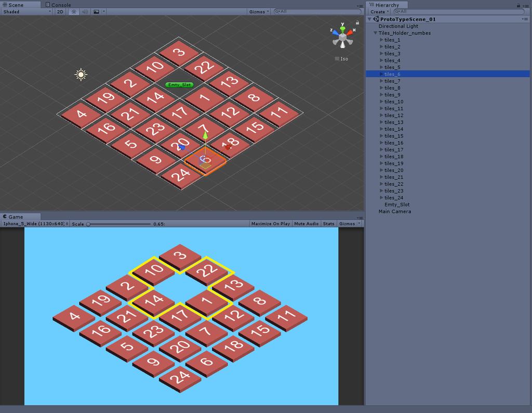Lock the Hierarchy panel with its padlock icon
Viewport: 532px width, 413px height.
pyautogui.click(x=518, y=5)
